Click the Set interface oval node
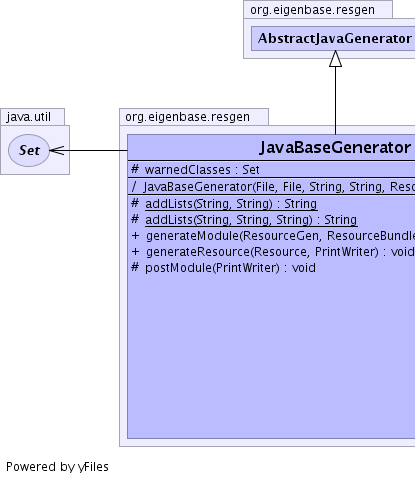Screen dimensions: 415x482 point(29,150)
